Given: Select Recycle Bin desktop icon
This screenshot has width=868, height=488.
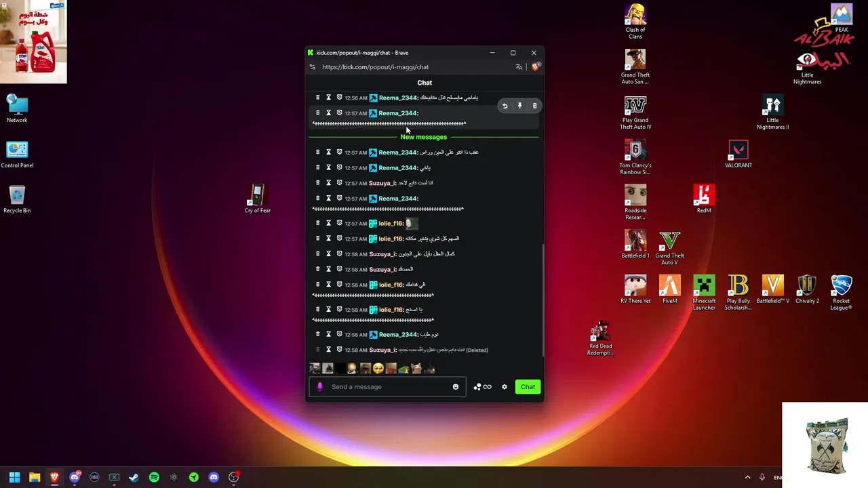Looking at the screenshot, I should 17,199.
